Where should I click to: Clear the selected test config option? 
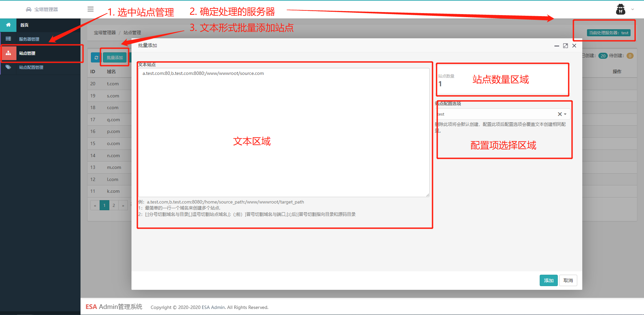(559, 114)
